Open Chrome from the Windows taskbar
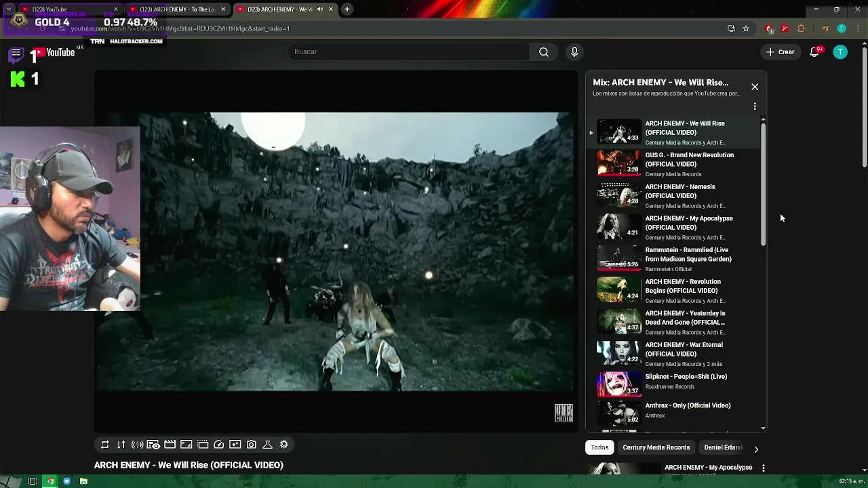 click(50, 481)
